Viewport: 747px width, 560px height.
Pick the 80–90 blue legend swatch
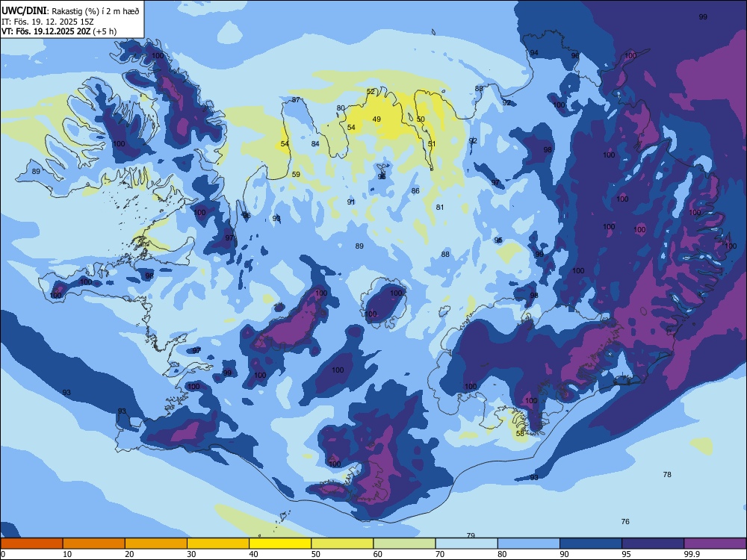coord(529,544)
